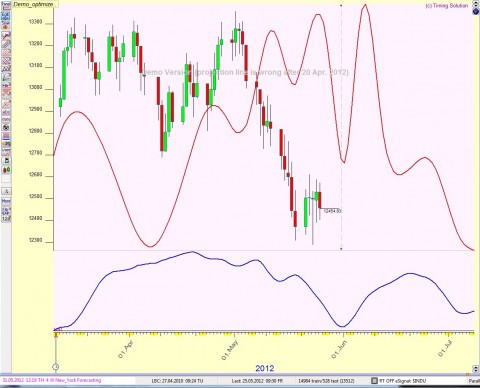Click the Move tool button
This screenshot has width=480, height=388.
(x=6, y=201)
